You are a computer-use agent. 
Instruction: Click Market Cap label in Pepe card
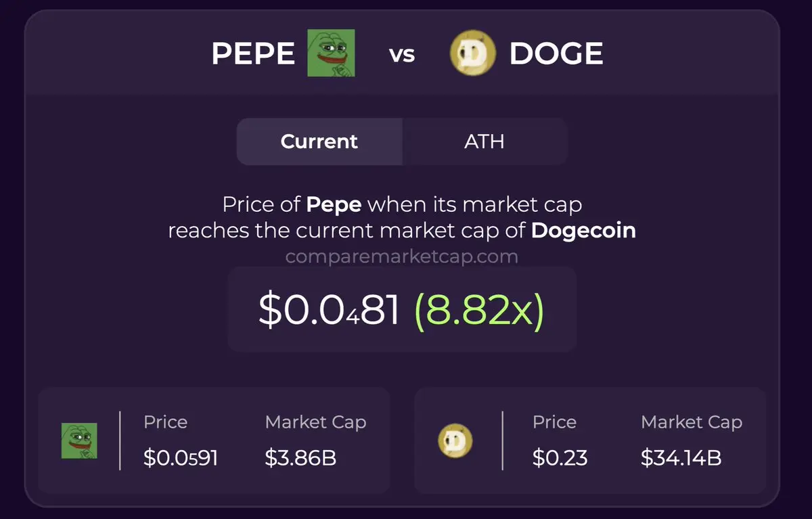315,422
